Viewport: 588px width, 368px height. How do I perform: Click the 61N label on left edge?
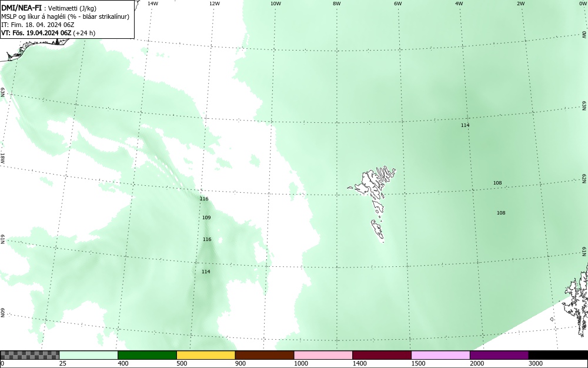(x=2, y=240)
